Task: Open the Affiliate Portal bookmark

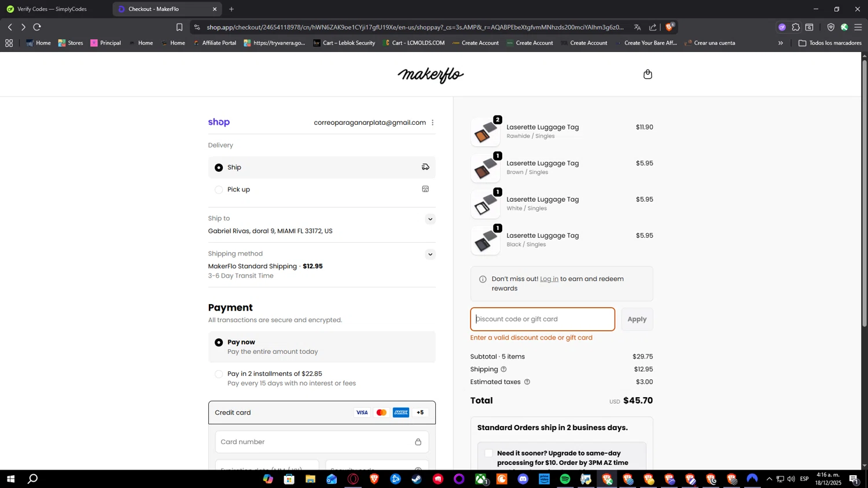Action: coord(215,43)
